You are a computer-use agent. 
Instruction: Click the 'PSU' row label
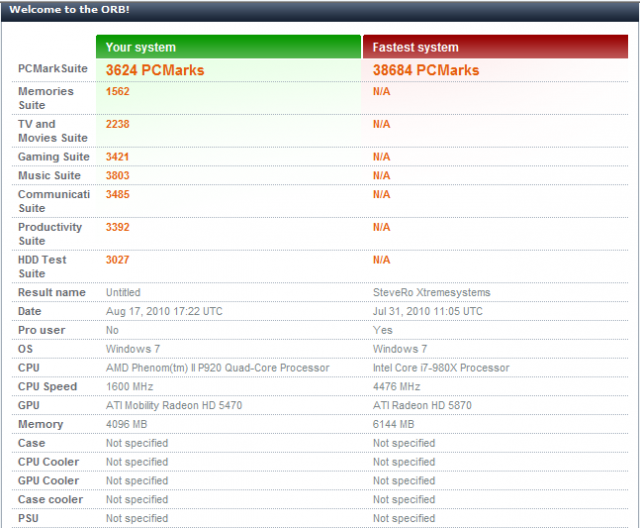28,518
